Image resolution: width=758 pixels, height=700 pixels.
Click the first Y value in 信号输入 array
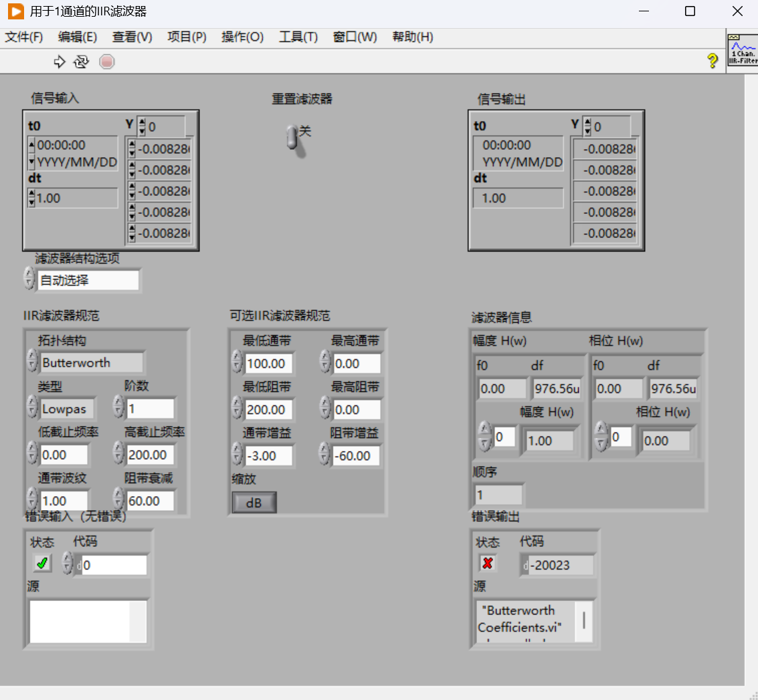[163, 149]
